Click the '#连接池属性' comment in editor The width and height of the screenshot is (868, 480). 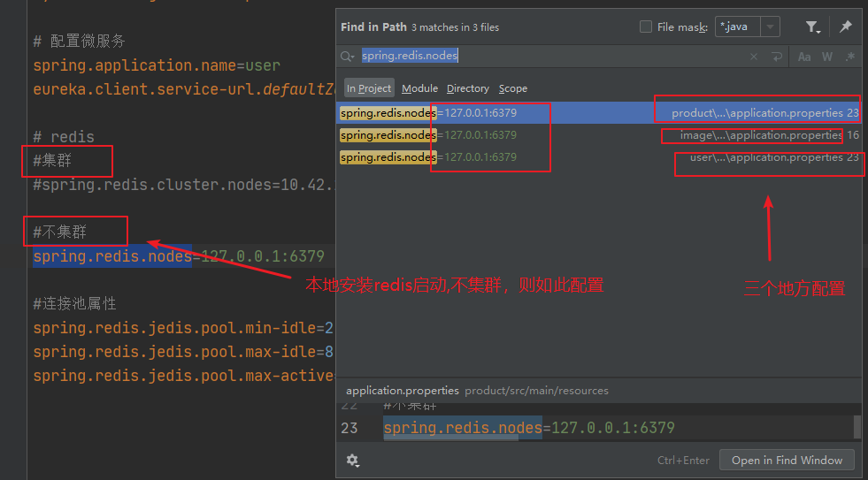click(74, 303)
